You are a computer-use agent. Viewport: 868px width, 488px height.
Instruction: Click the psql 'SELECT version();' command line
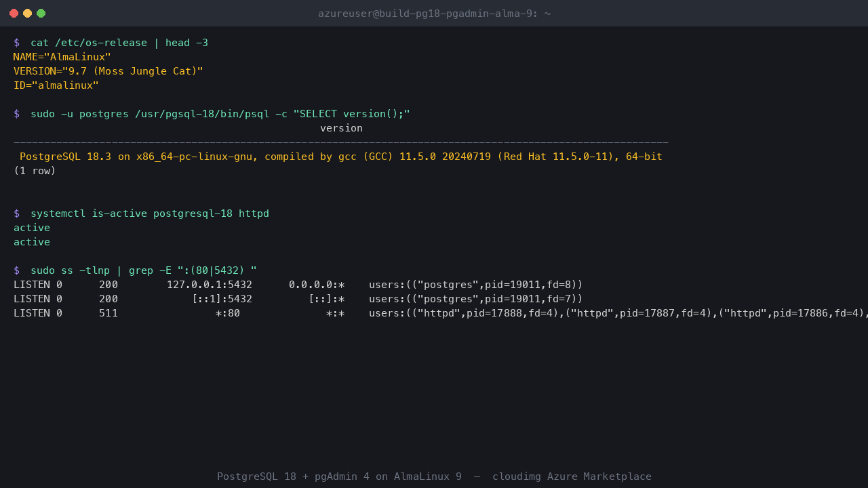(x=220, y=114)
